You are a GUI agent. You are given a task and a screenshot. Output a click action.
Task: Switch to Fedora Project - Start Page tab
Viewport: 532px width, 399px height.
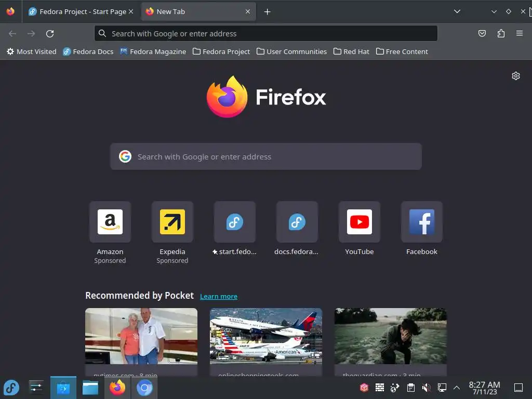pos(81,11)
